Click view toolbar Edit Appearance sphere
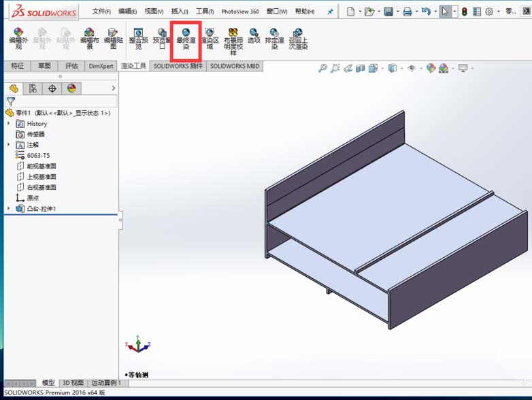Viewport: 532px width, 400px height. [x=431, y=68]
